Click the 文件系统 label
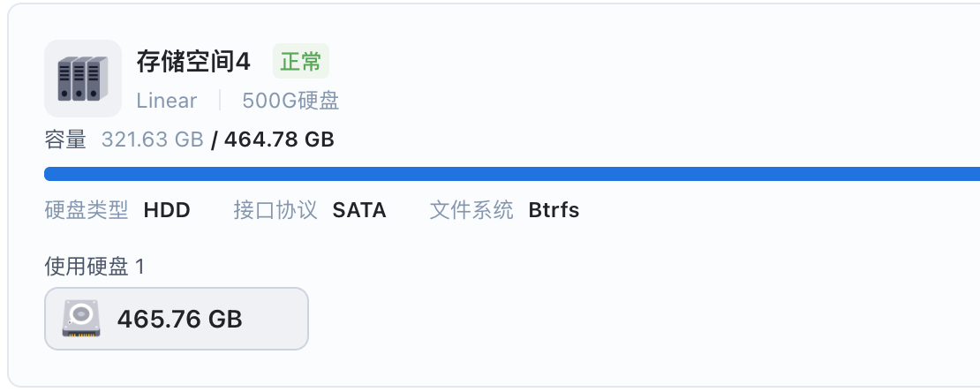The height and width of the screenshot is (392, 980). pos(471,210)
